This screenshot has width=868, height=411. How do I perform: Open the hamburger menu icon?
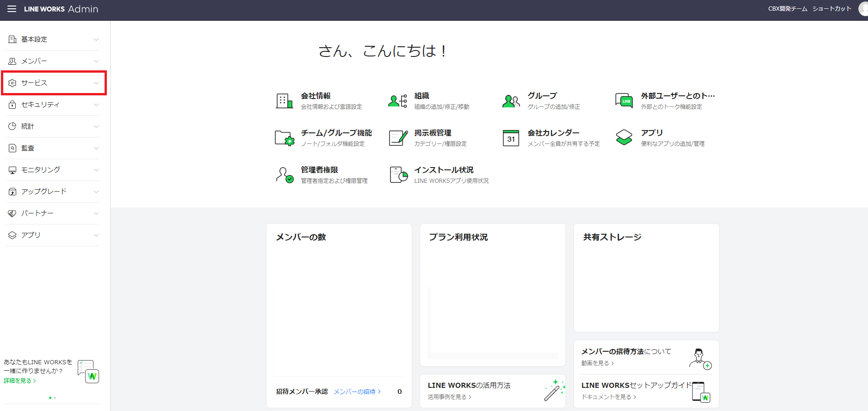click(12, 9)
